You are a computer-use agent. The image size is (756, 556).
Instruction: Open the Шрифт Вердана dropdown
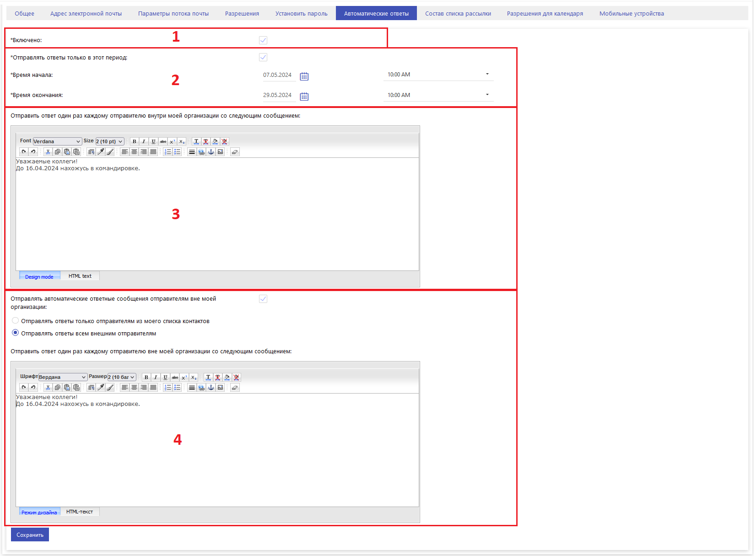(x=63, y=377)
